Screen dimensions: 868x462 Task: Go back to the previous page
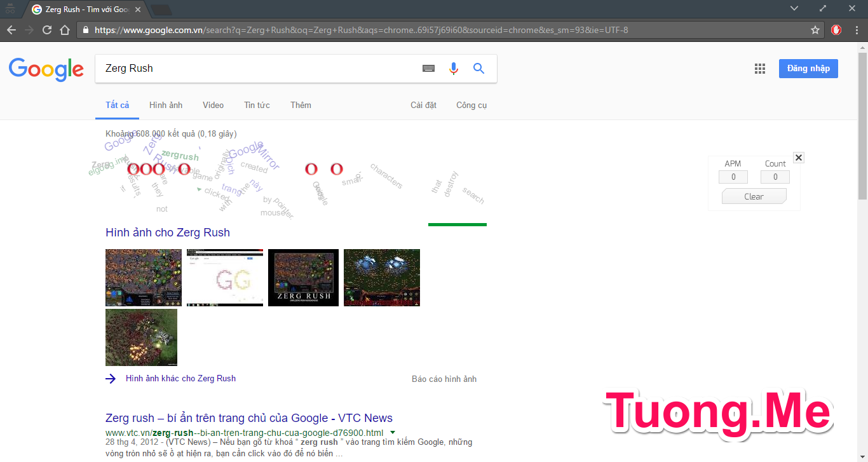(x=11, y=30)
